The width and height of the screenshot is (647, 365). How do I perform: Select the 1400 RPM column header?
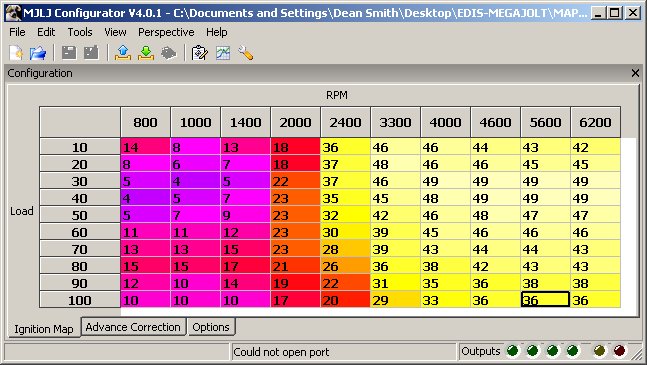coord(246,122)
